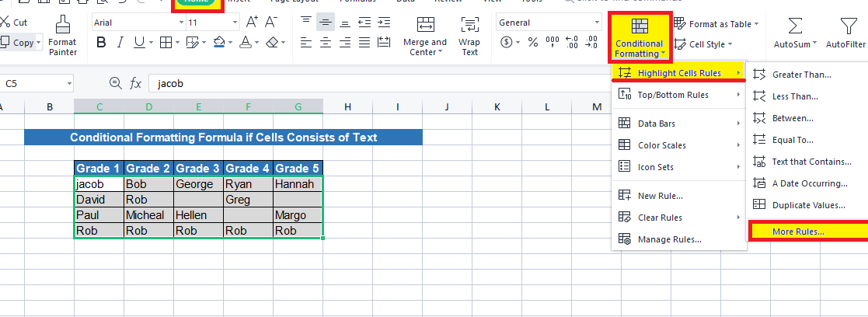Open the Data Bars submenu

(679, 124)
